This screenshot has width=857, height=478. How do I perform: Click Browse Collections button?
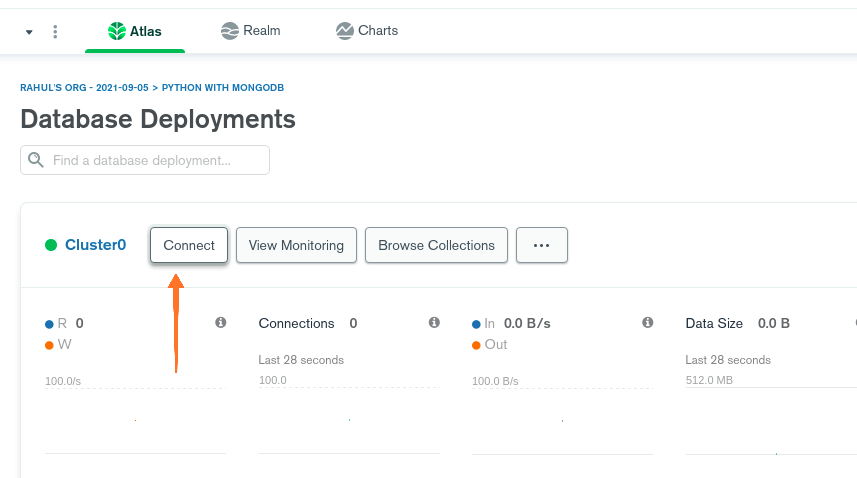(436, 245)
